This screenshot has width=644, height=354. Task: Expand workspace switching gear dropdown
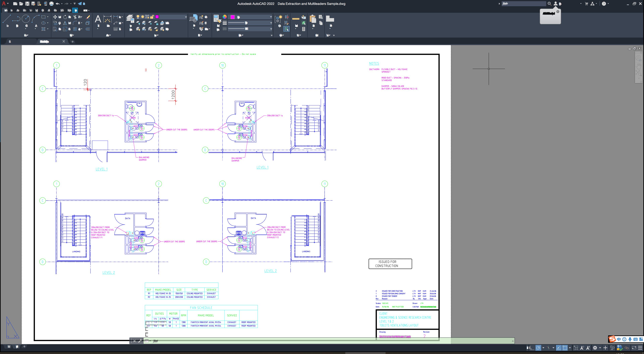[600, 348]
